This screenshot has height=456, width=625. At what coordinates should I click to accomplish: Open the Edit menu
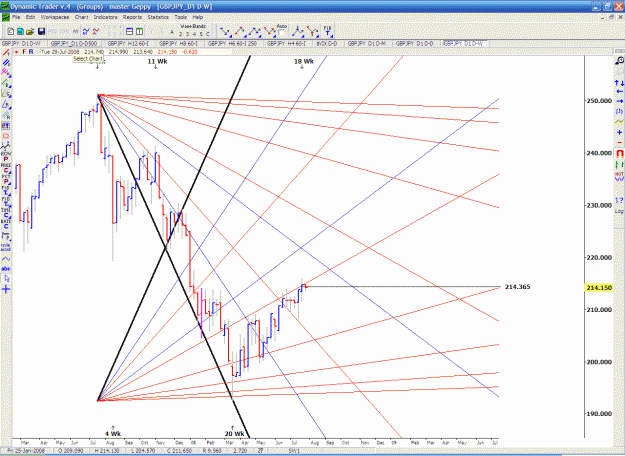click(x=30, y=17)
